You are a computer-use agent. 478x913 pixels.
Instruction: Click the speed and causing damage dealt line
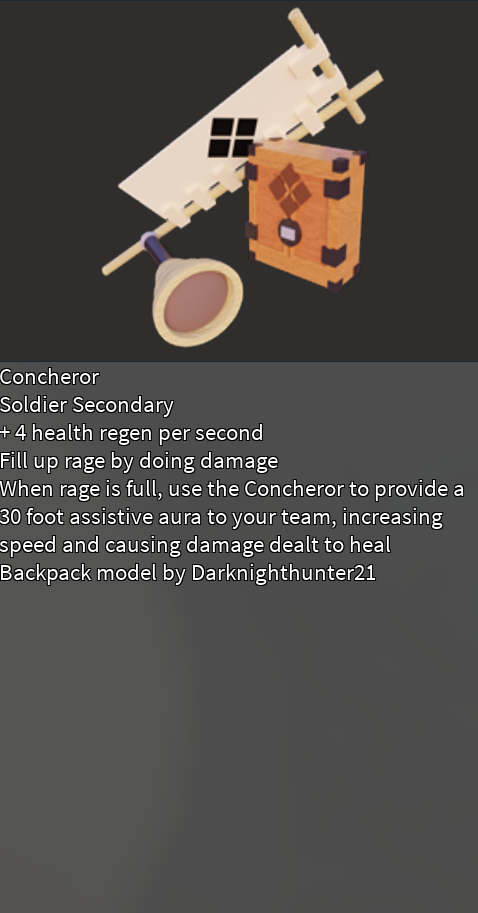[196, 544]
